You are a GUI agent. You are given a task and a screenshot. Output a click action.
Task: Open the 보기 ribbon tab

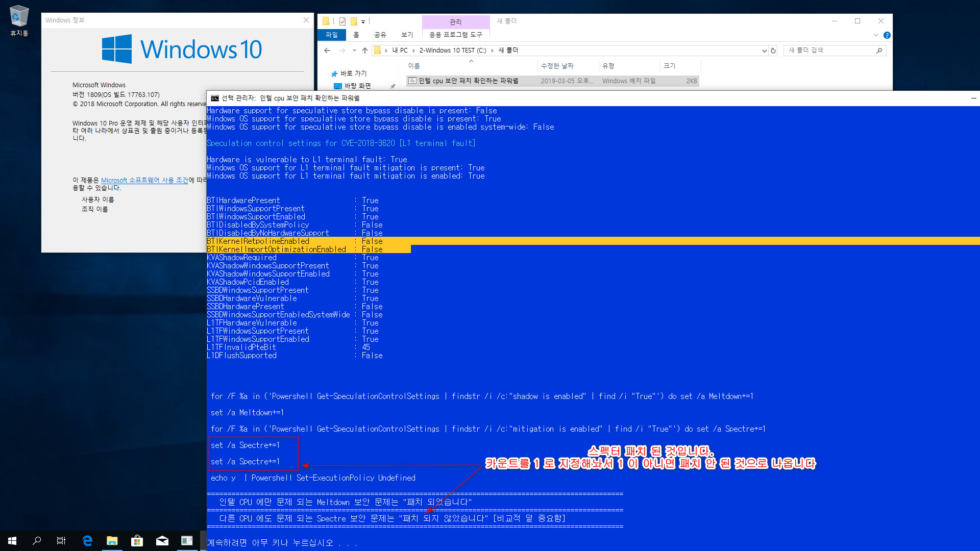407,35
